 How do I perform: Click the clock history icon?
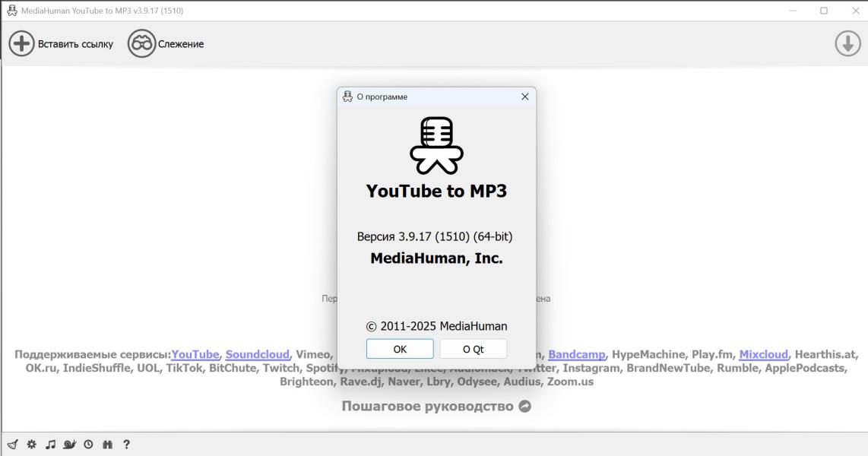click(88, 445)
